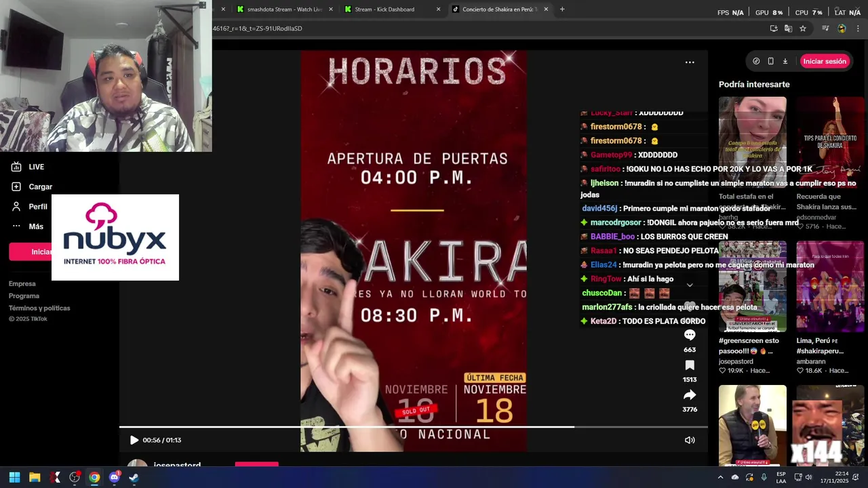Open File Explorer from the taskbar
The height and width of the screenshot is (488, 868).
coord(35,477)
